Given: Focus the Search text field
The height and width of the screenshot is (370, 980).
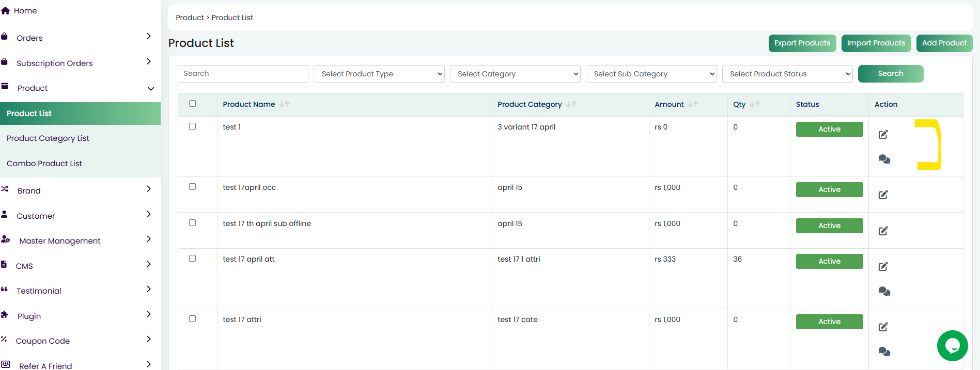Looking at the screenshot, I should pos(243,74).
